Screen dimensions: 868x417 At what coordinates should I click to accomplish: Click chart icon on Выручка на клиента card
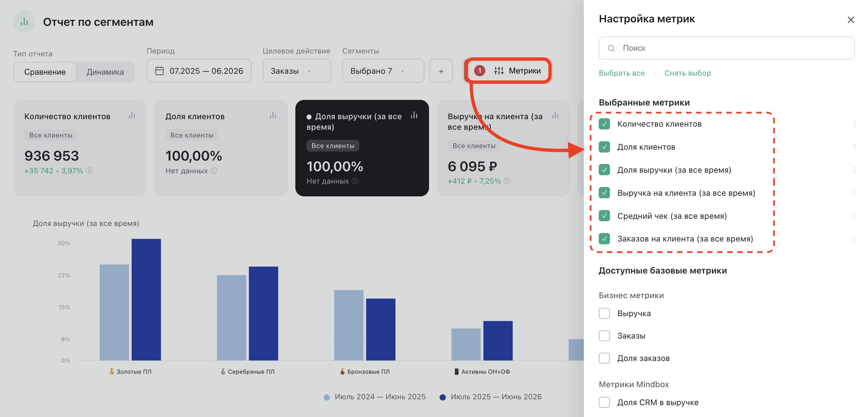point(555,115)
